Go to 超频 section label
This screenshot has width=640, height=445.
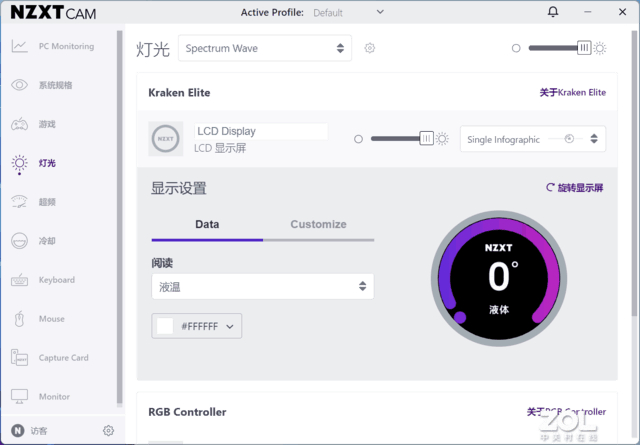(x=47, y=202)
